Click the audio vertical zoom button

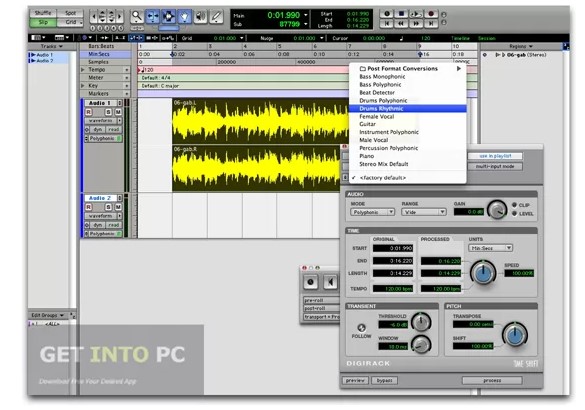point(102,17)
